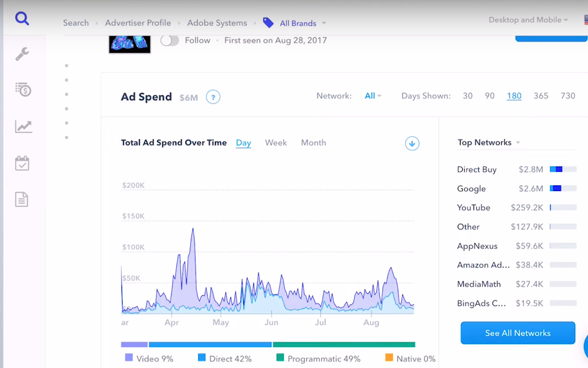Select the MediaMath network row

click(x=516, y=284)
